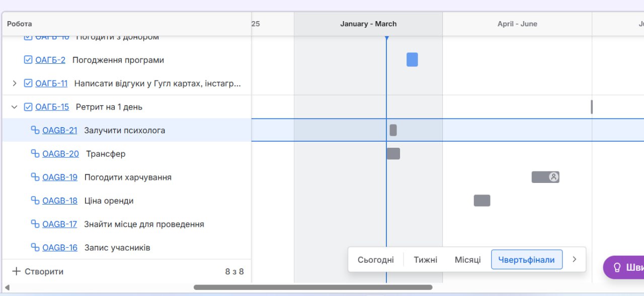
Task: Click task checkbox icon for ОАГБ-11
Action: [x=28, y=83]
